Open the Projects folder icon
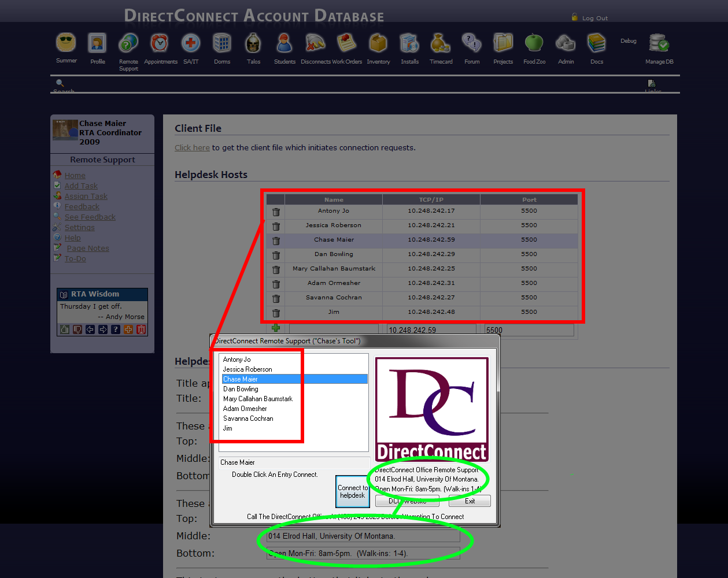Screen dimensions: 728x578 pyautogui.click(x=503, y=43)
